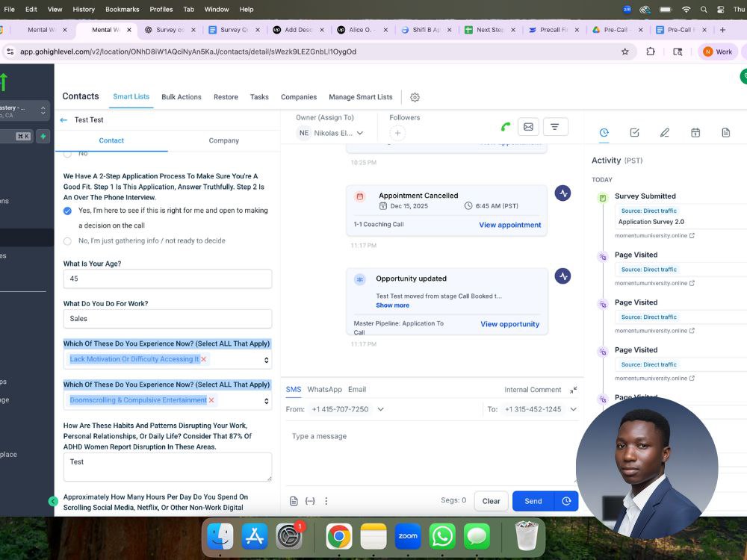Open the Lack Motivation multi-select dropdown arrows
The image size is (747, 560).
click(x=267, y=360)
